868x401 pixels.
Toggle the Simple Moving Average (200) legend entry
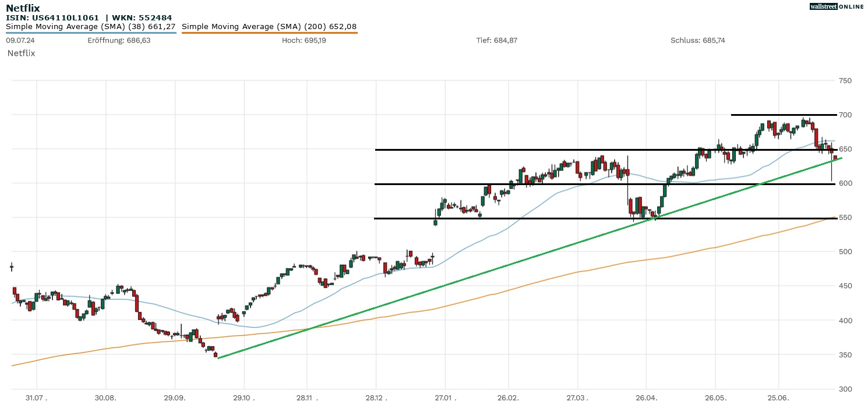click(269, 26)
